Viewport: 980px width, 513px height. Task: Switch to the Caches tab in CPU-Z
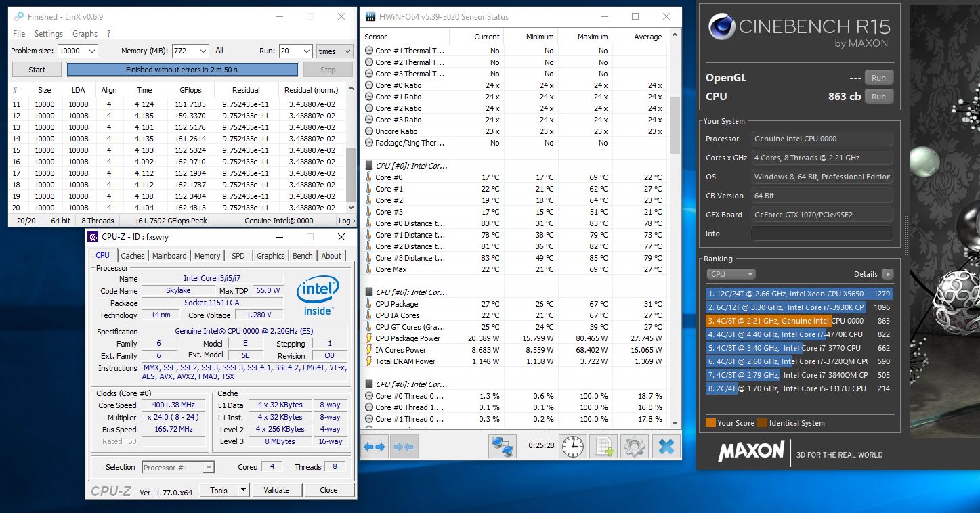[133, 256]
